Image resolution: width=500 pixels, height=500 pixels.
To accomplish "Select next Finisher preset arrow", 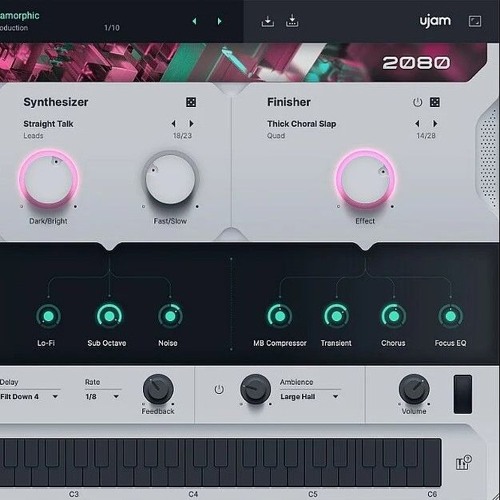I will pos(435,124).
